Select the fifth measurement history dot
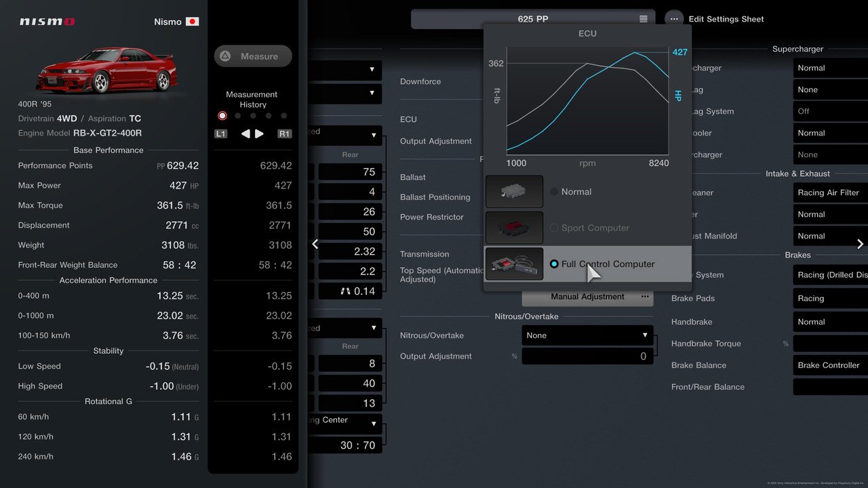This screenshot has width=868, height=488. coord(284,116)
